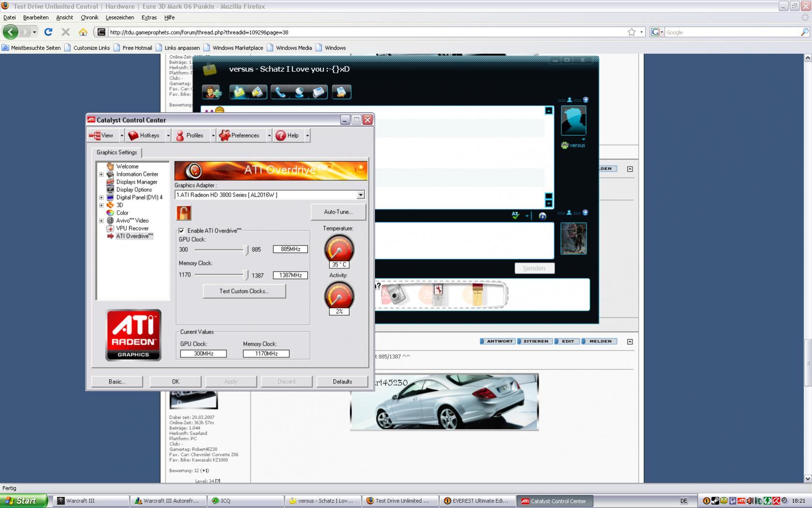812x508 pixels.
Task: Click the Steam tray icon
Action: point(714,501)
